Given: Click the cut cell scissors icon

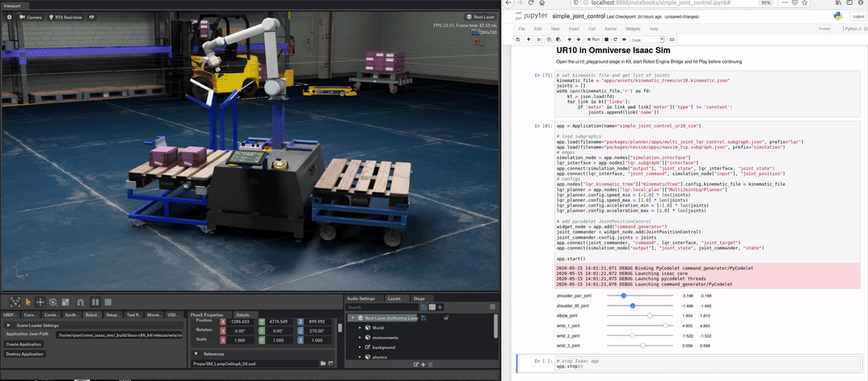Looking at the screenshot, I should pos(539,39).
